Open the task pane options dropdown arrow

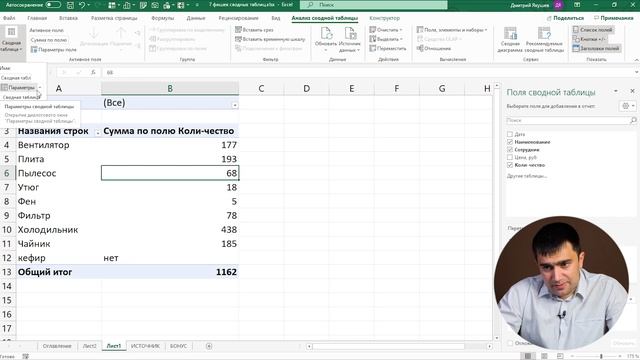pyautogui.click(x=616, y=91)
